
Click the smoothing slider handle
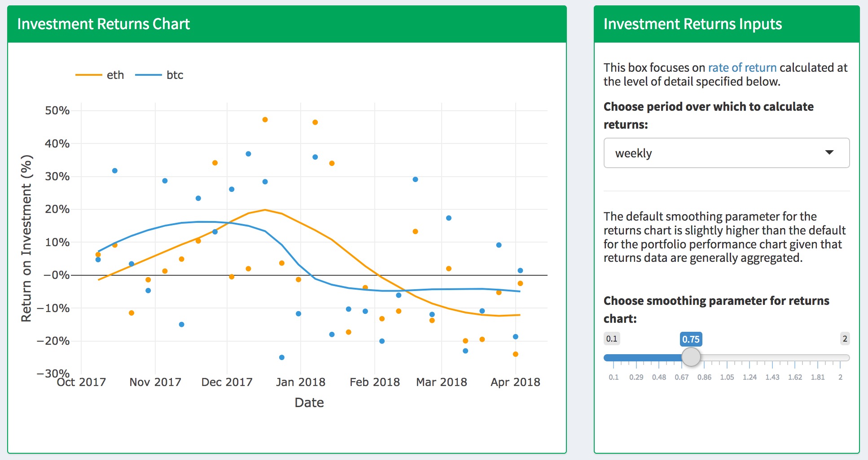[x=691, y=357]
